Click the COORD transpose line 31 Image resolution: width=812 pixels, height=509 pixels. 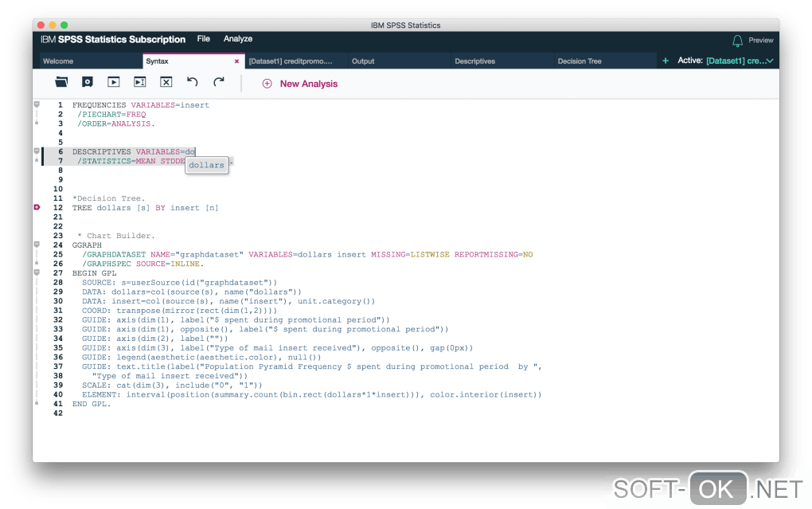point(180,311)
